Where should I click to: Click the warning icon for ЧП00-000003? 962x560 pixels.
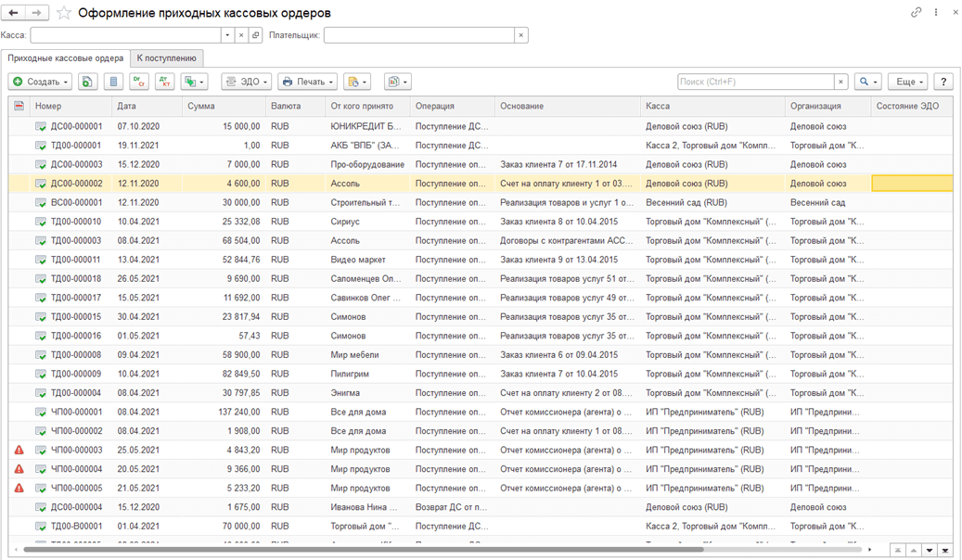pos(19,450)
